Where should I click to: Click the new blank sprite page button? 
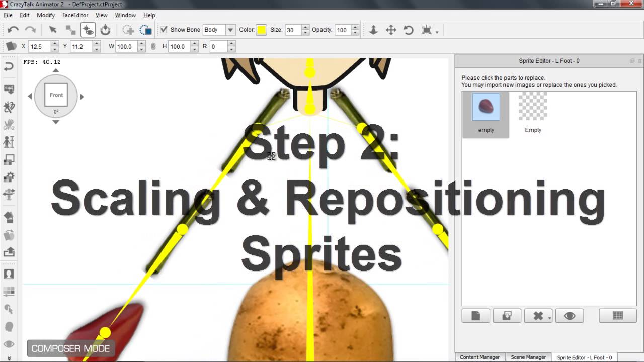point(476,316)
